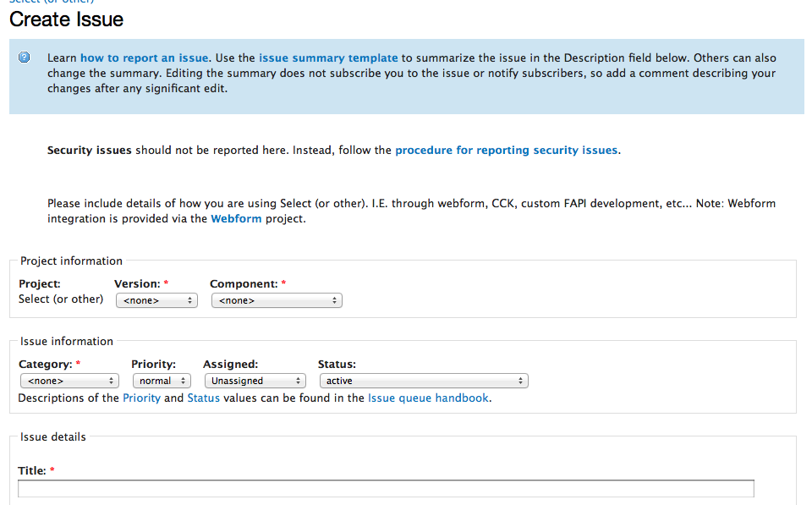The height and width of the screenshot is (505, 812).
Task: Click the Status descriptions link
Action: point(204,398)
